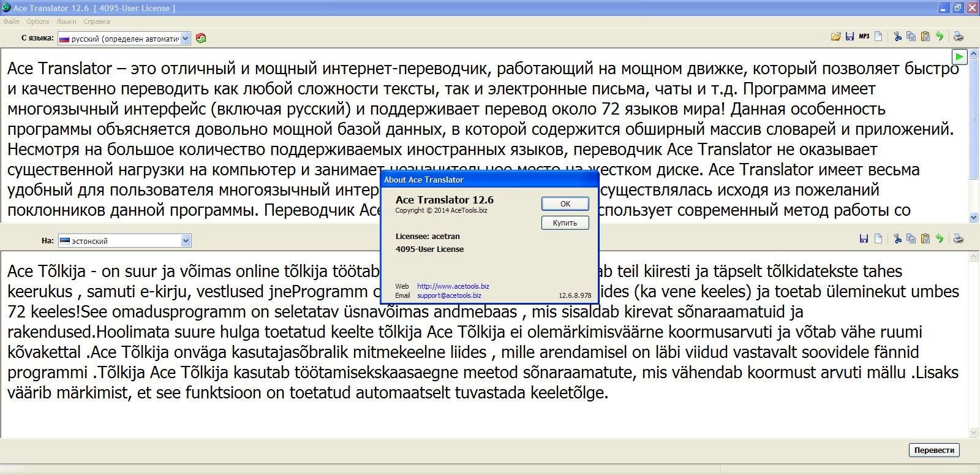Image resolution: width=980 pixels, height=475 pixels.
Task: Play source text with green triangle button
Action: [959, 56]
